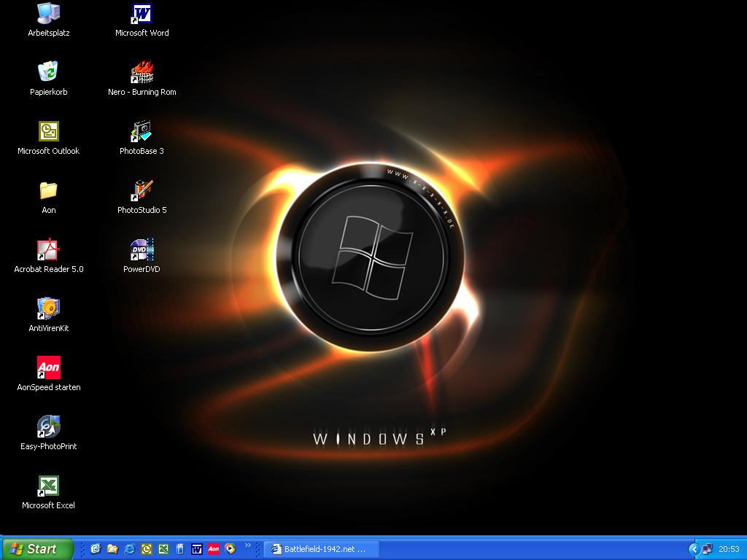Switch to Battlefield-1942.net taskbar window
This screenshot has width=747, height=560.
pyautogui.click(x=322, y=549)
